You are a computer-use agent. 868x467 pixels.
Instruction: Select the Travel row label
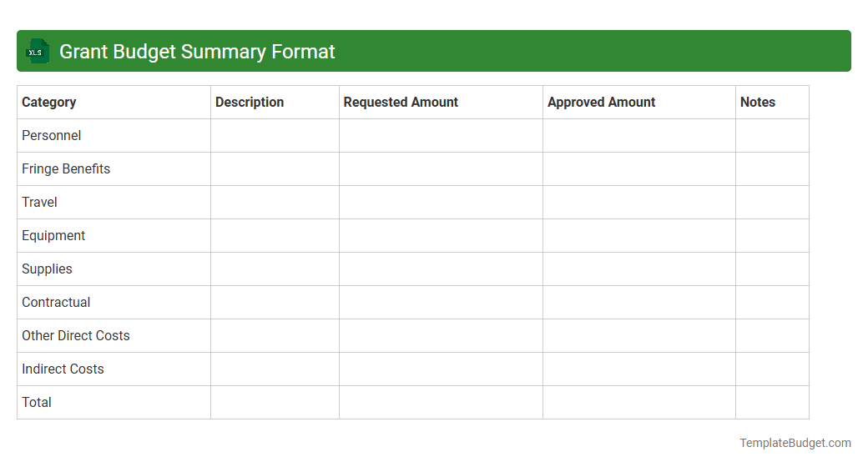point(39,202)
